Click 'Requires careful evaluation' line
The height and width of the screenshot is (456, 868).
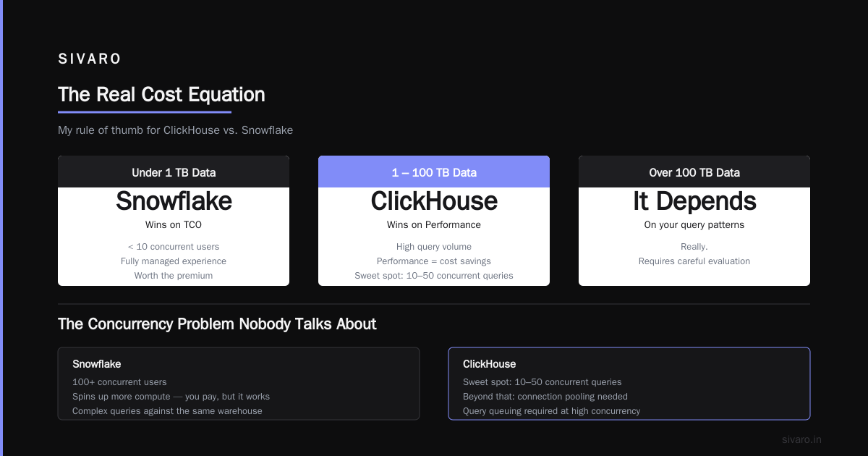tap(694, 261)
